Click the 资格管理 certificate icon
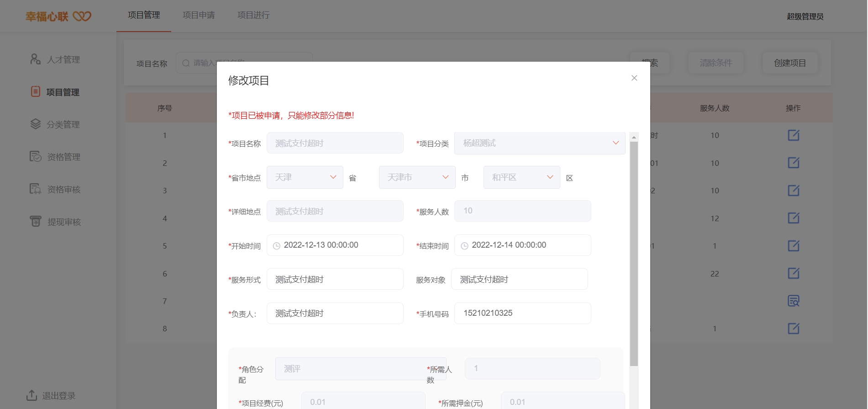Image resolution: width=868 pixels, height=409 pixels. click(36, 156)
